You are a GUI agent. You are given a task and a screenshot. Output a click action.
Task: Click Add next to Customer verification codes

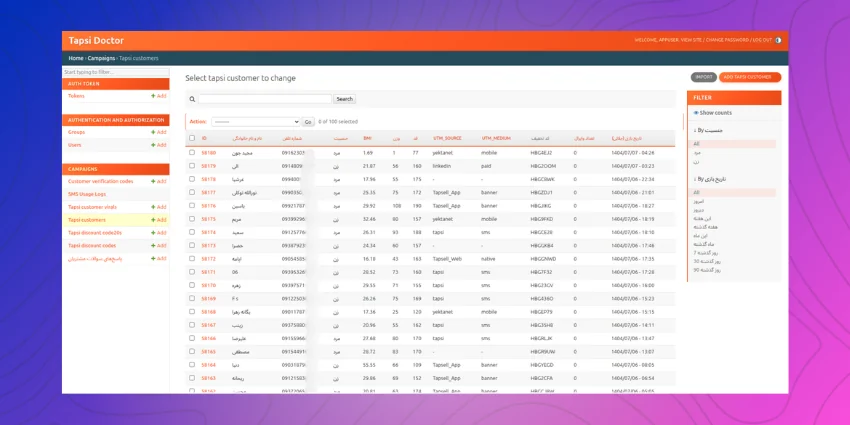pos(159,182)
